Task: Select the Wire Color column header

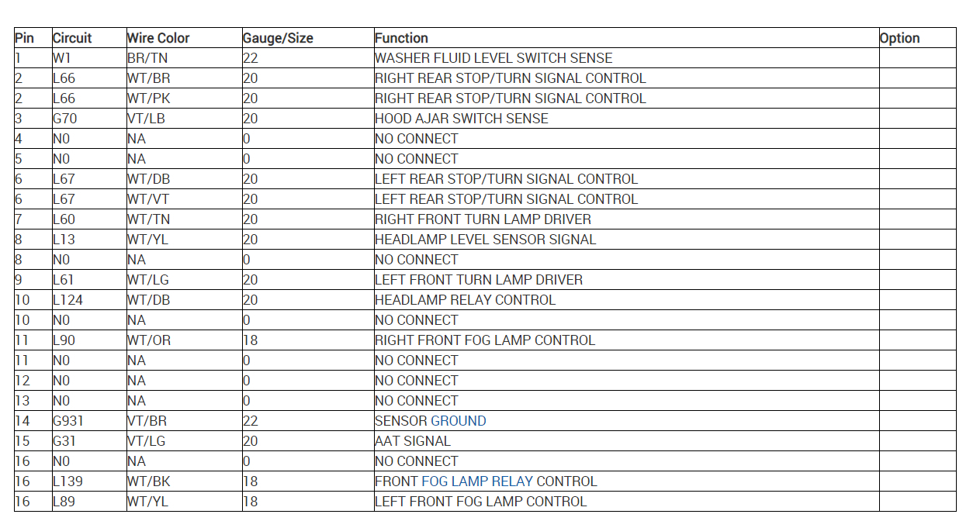Action: pos(158,38)
